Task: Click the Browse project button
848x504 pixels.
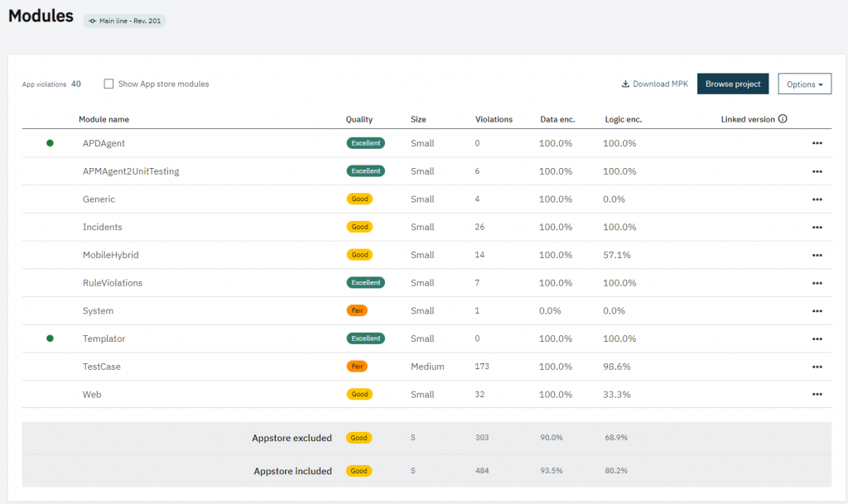Action: 733,84
